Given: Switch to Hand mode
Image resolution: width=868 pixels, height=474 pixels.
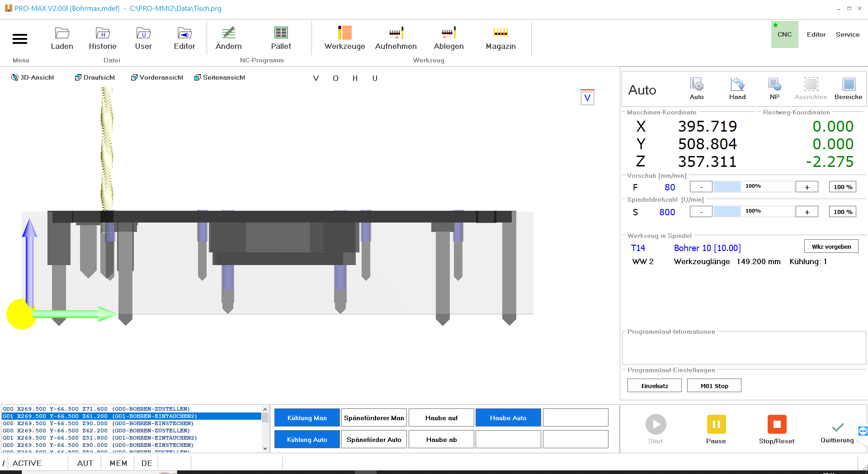Looking at the screenshot, I should (737, 89).
